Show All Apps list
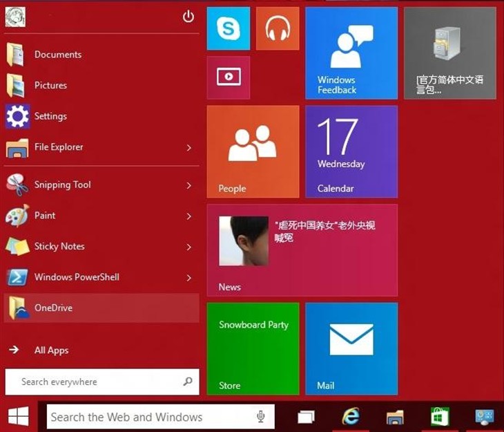The image size is (504, 432). pyautogui.click(x=39, y=350)
